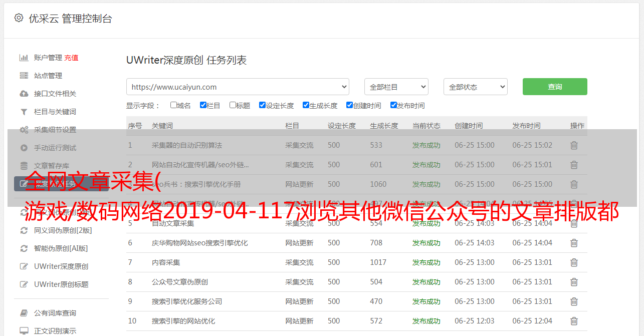The height and width of the screenshot is (336, 644).
Task: Uncheck the 生成长度 field checkbox
Action: pyautogui.click(x=306, y=105)
